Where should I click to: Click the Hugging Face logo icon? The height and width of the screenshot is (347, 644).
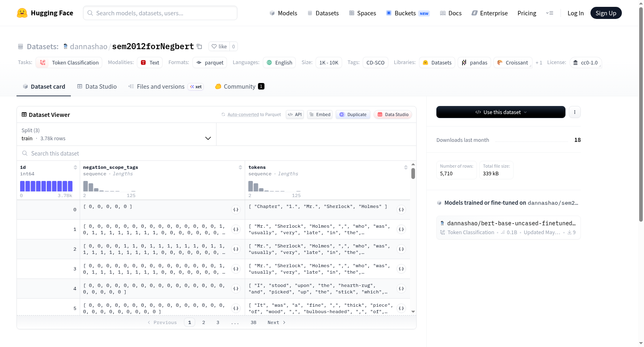click(x=22, y=13)
